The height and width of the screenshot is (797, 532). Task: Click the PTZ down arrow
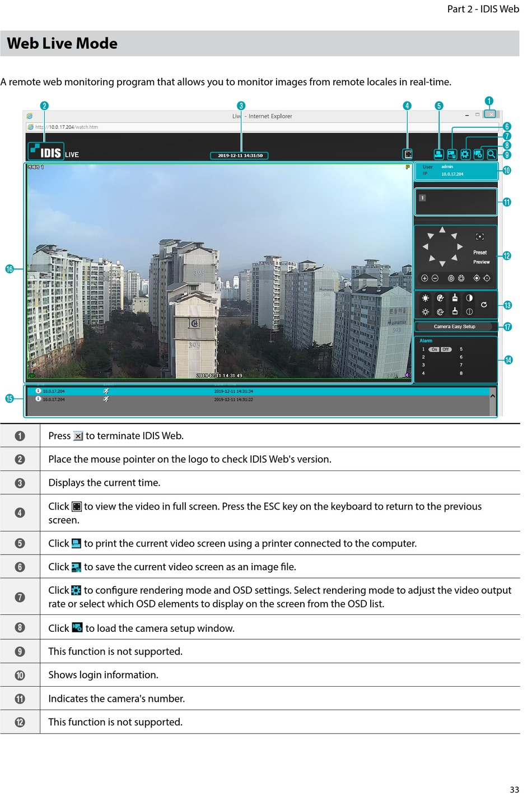[x=442, y=263]
